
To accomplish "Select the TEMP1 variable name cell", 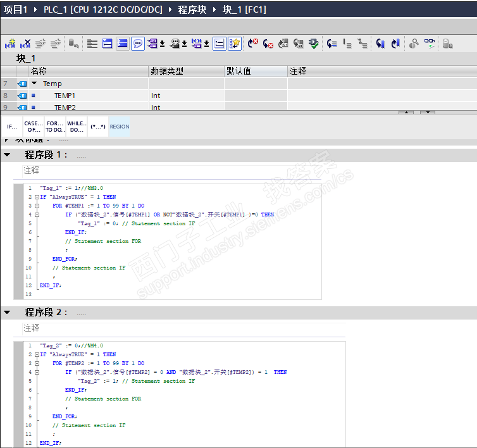I will point(65,96).
